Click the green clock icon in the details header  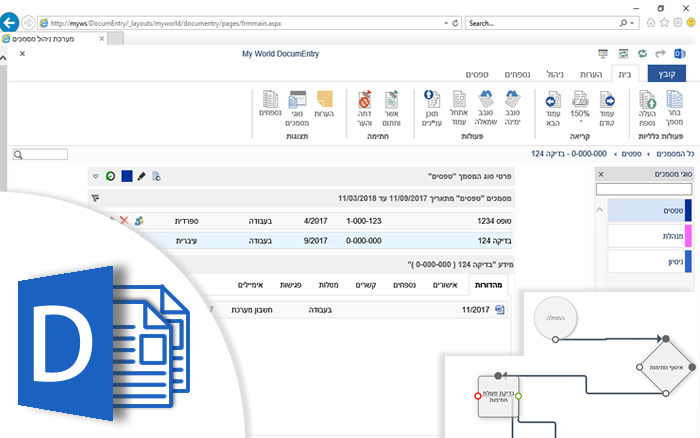[x=110, y=176]
